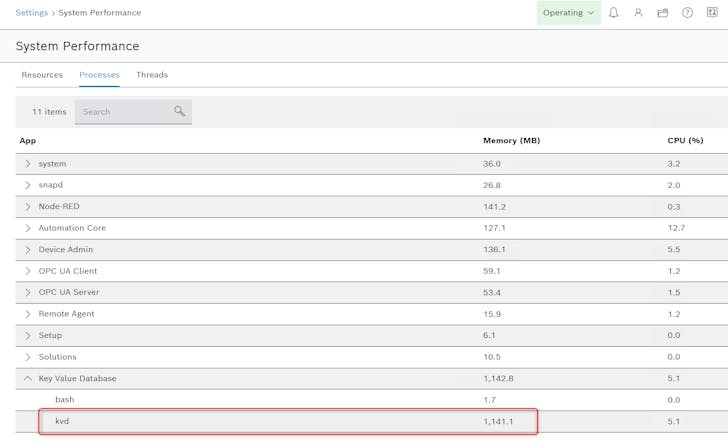Screen dimensions: 728x448
Task: Open the folder icon in header
Action: tap(663, 13)
